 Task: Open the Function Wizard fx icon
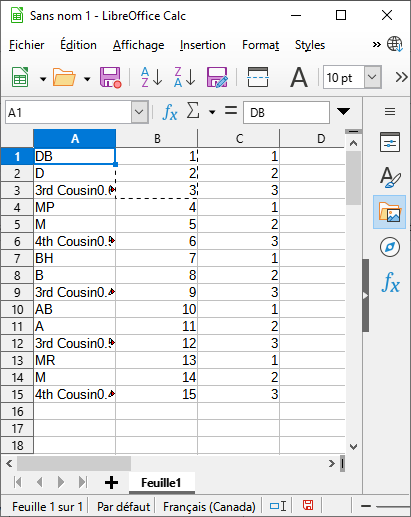click(170, 112)
